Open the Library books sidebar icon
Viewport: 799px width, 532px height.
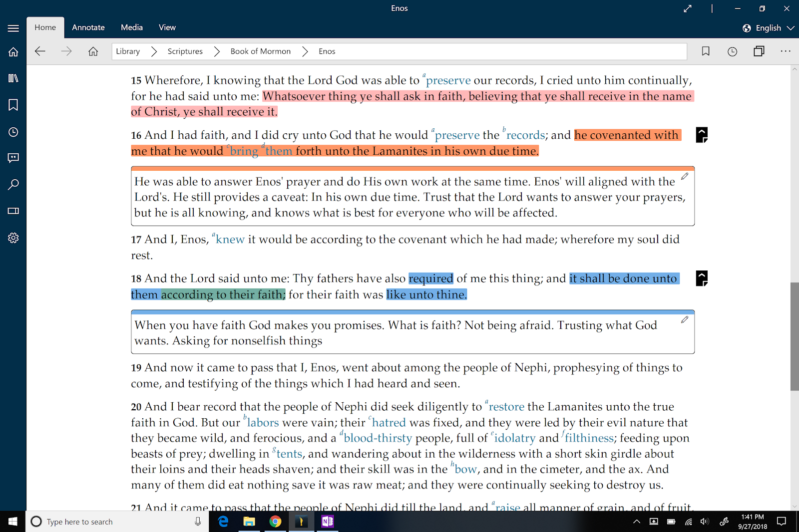[13, 78]
